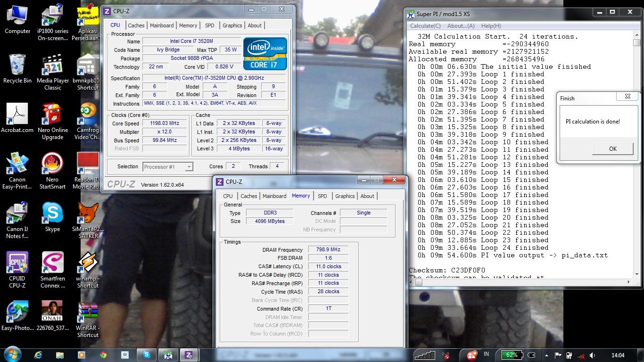644x362 pixels.
Task: Open the 226760_537 image file icon
Action: tap(52, 317)
